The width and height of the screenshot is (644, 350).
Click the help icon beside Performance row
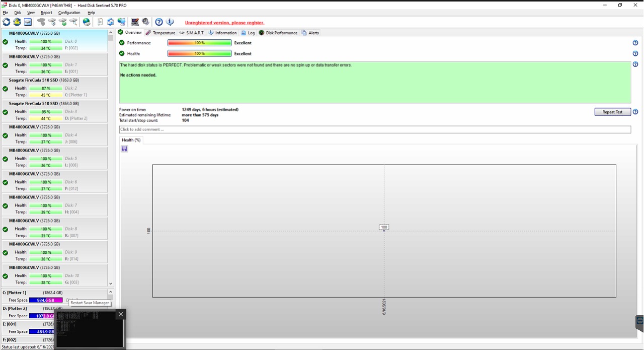pyautogui.click(x=635, y=43)
